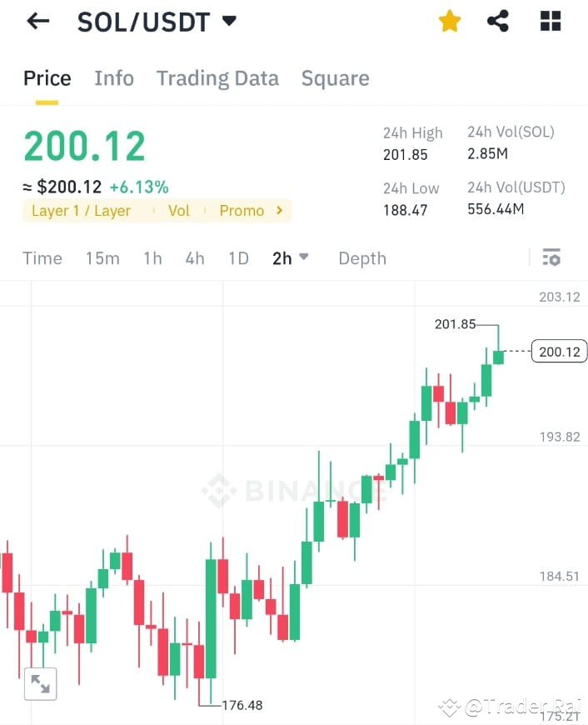Image resolution: width=588 pixels, height=725 pixels.
Task: Switch to the Depth view
Action: (x=362, y=258)
